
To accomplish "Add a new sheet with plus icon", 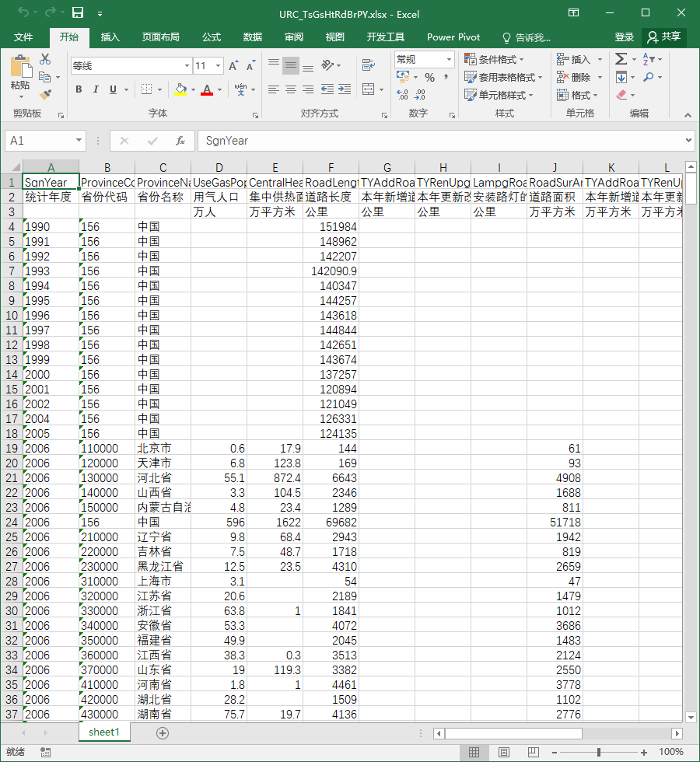I will click(x=163, y=733).
